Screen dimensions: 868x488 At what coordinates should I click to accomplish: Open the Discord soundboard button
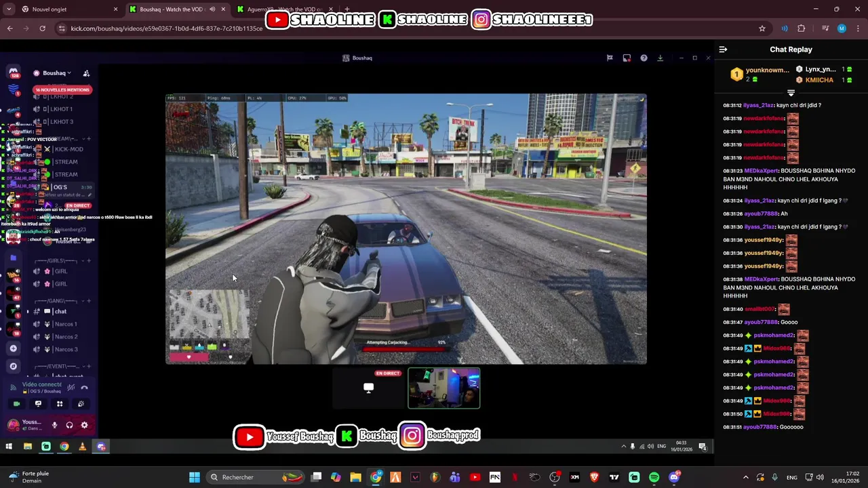[x=81, y=404]
